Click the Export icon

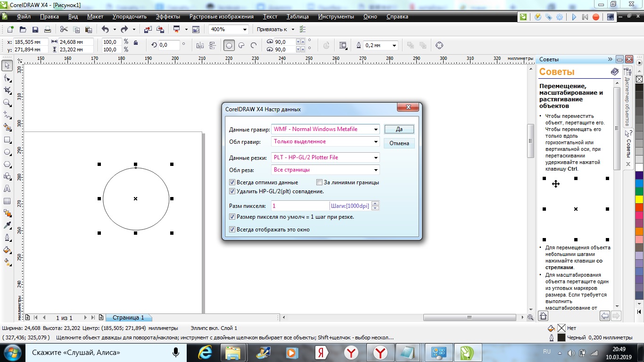(160, 29)
